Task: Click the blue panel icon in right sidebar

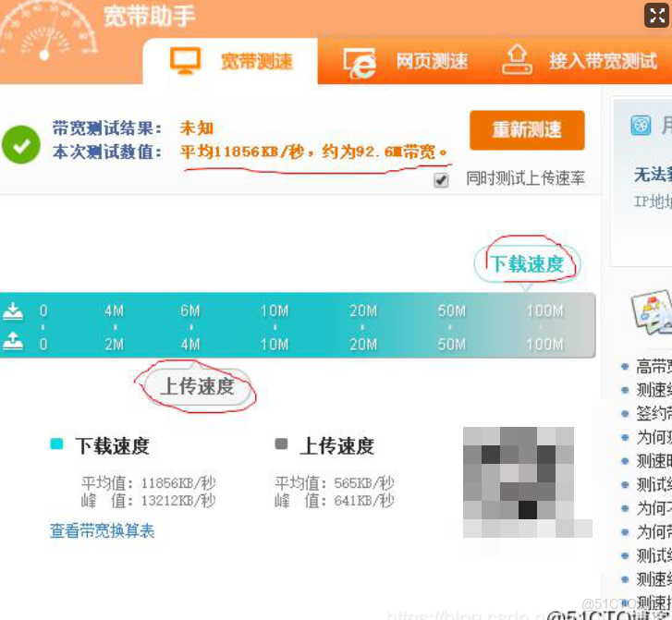Action: tap(641, 126)
